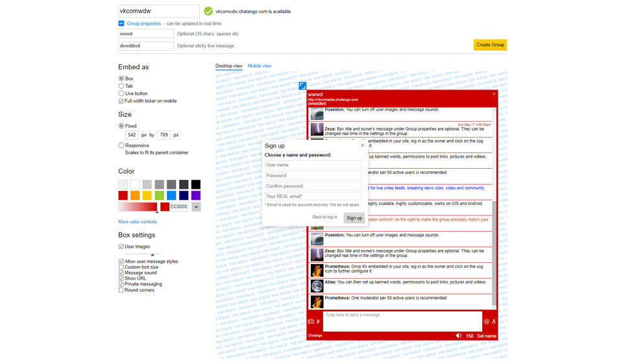The width and height of the screenshot is (623, 364).
Task: Open the text style 'A' icon
Action: (x=494, y=321)
